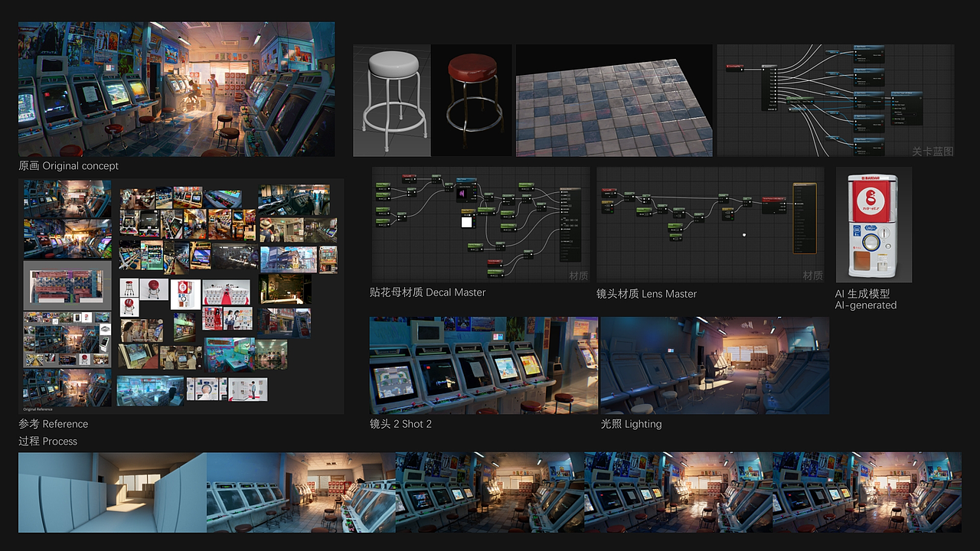Click the '光照 Lighting' caption
Image resolution: width=980 pixels, height=551 pixels.
(632, 423)
